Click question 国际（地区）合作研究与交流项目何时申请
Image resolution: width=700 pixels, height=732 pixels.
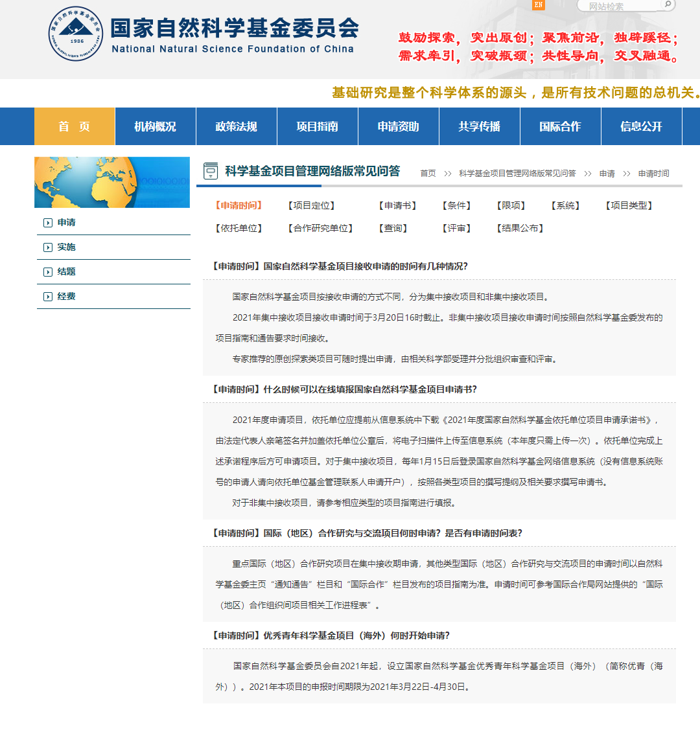[x=367, y=533]
